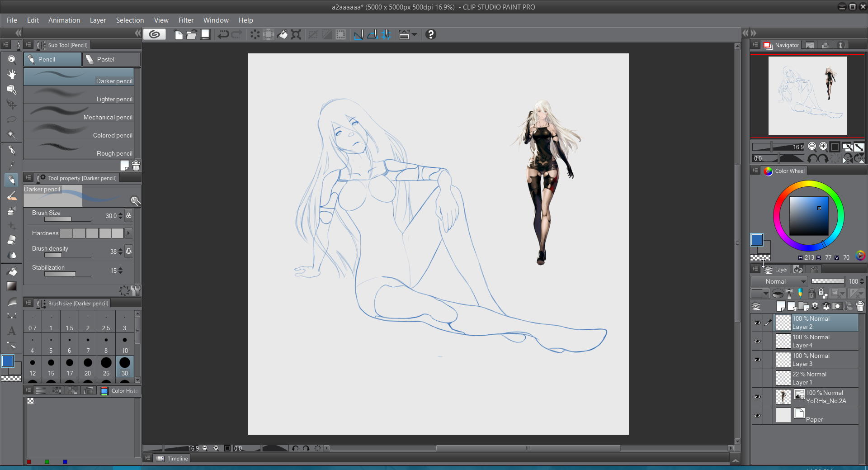Open the Color Wheel panel menu
This screenshot has width=868, height=470.
755,171
